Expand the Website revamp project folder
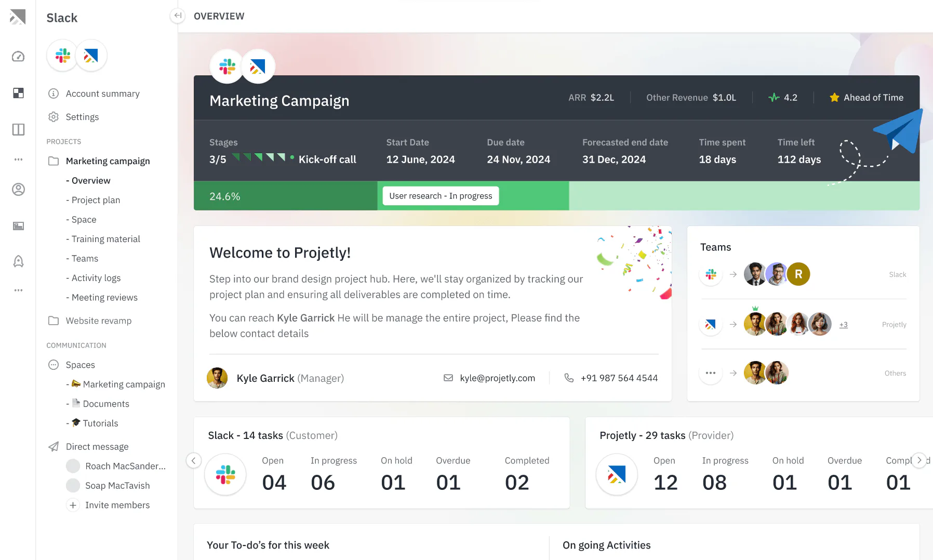 pos(54,321)
